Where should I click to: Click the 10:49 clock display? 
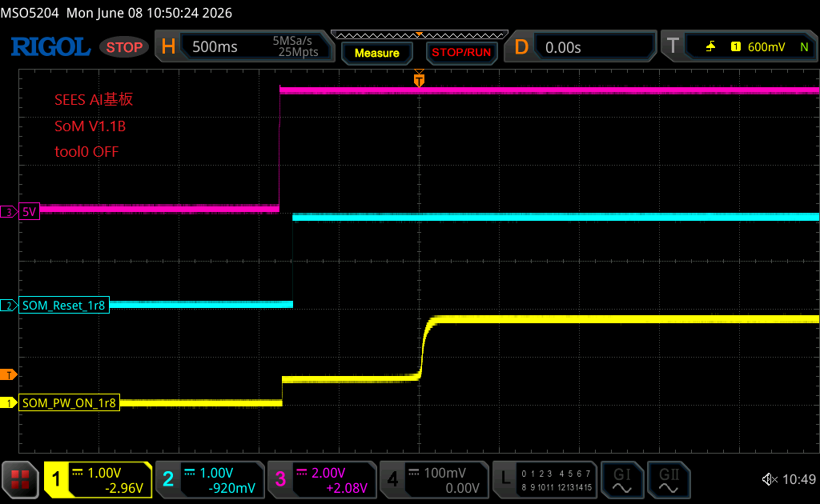(x=798, y=479)
